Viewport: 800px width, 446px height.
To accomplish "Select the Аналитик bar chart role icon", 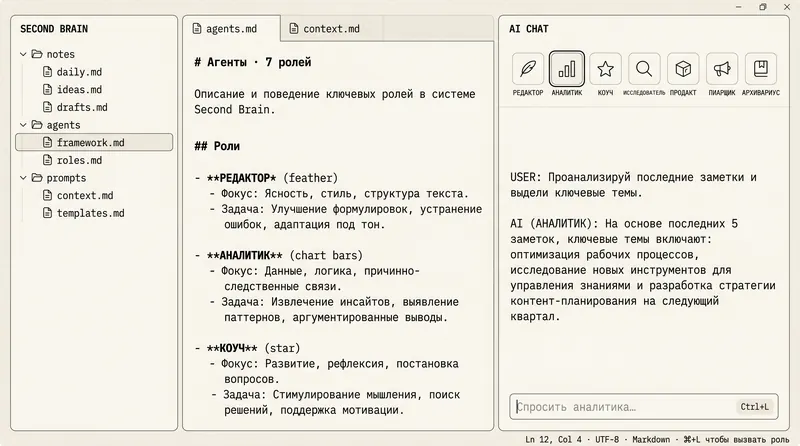I will 566,68.
